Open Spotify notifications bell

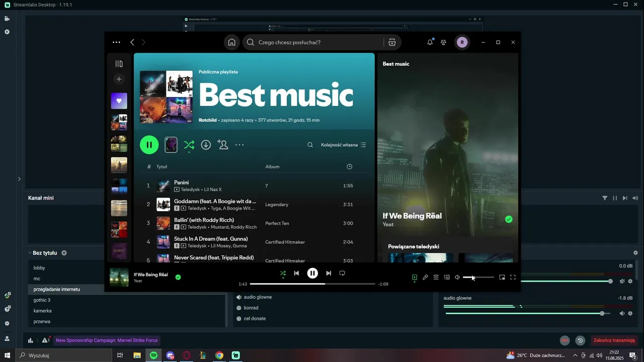pos(430,42)
